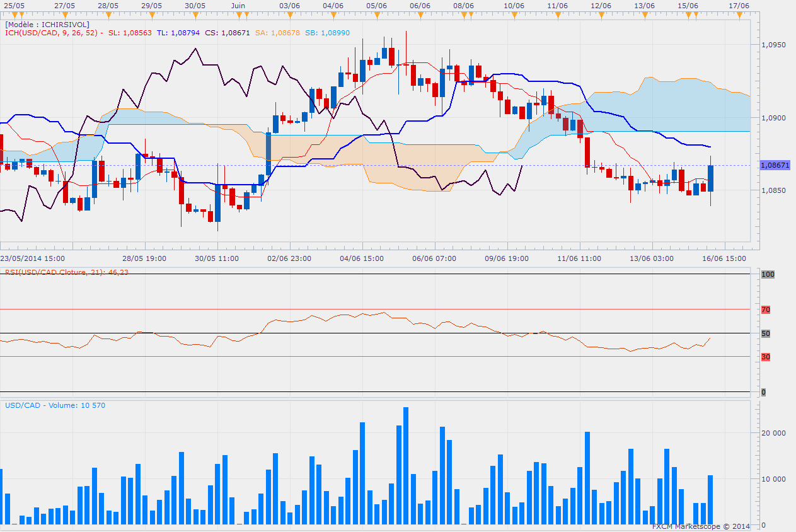Click the RSI "30" oversold level label
Image resolution: width=796 pixels, height=532 pixels.
[766, 357]
